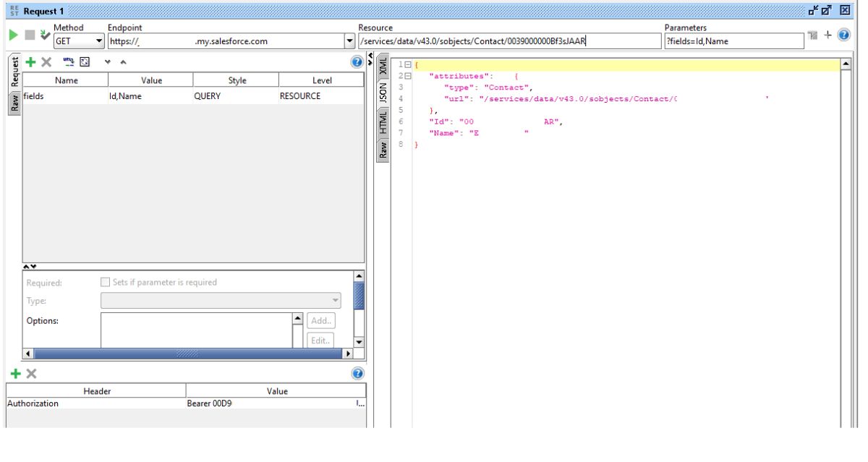The width and height of the screenshot is (868, 462).
Task: Switch to the Request vertical tab
Action: pyautogui.click(x=14, y=72)
